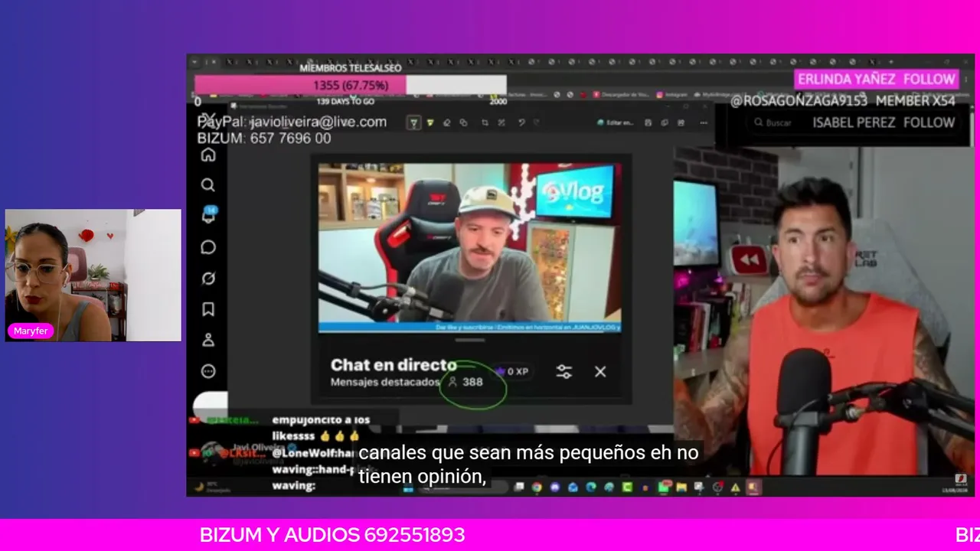Click 'MIEMBROS TELESALSEO' goal title

pos(351,68)
